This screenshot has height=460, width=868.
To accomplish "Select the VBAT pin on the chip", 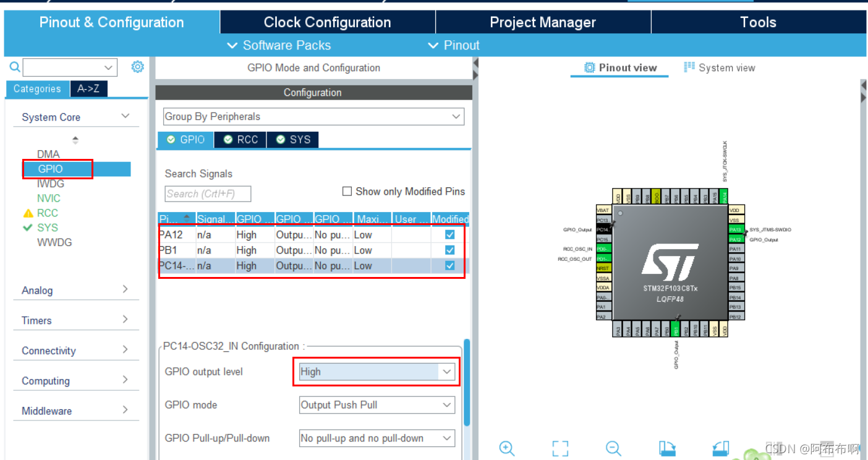I will pyautogui.click(x=604, y=210).
